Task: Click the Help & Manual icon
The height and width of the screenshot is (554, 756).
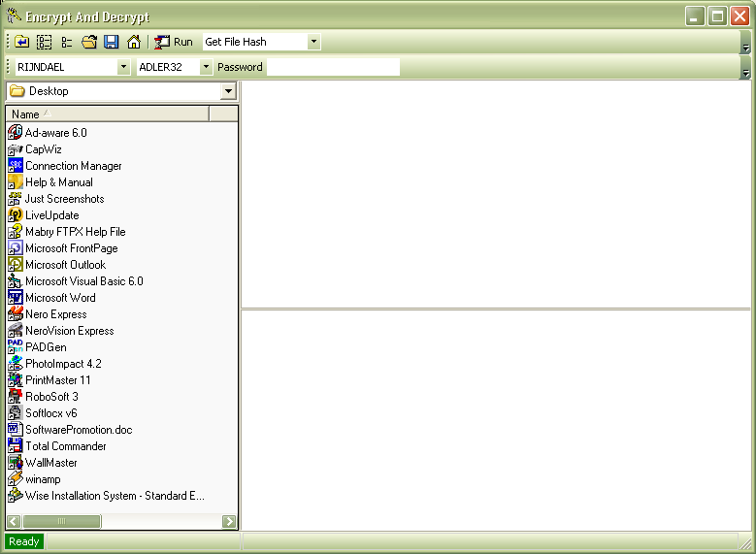Action: coord(15,181)
